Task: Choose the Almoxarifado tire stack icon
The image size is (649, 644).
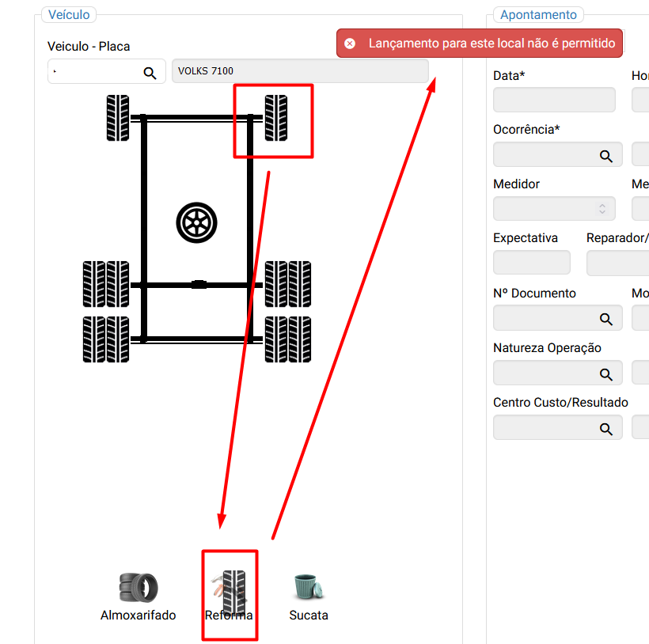Action: [139, 587]
